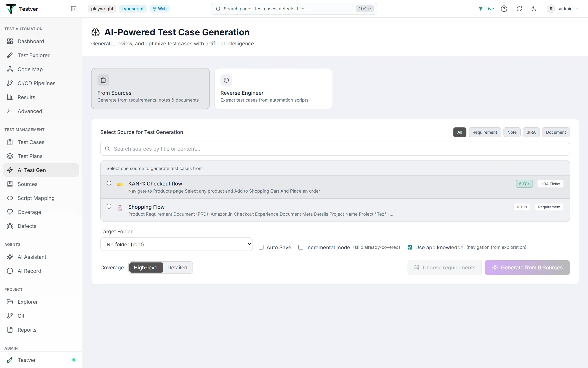The image size is (588, 368).
Task: Open the Defects bug list
Action: pos(41,226)
